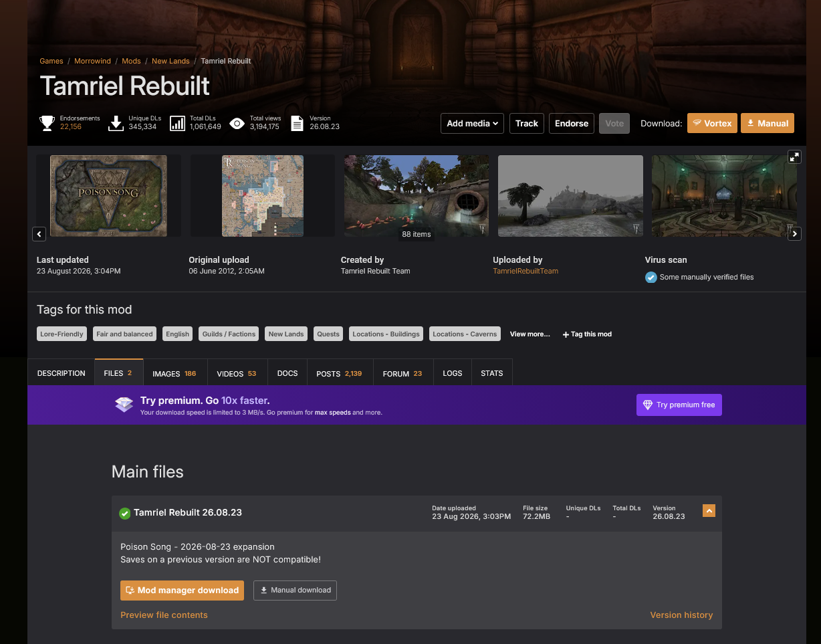Click the New Lands tag chip

(x=286, y=334)
